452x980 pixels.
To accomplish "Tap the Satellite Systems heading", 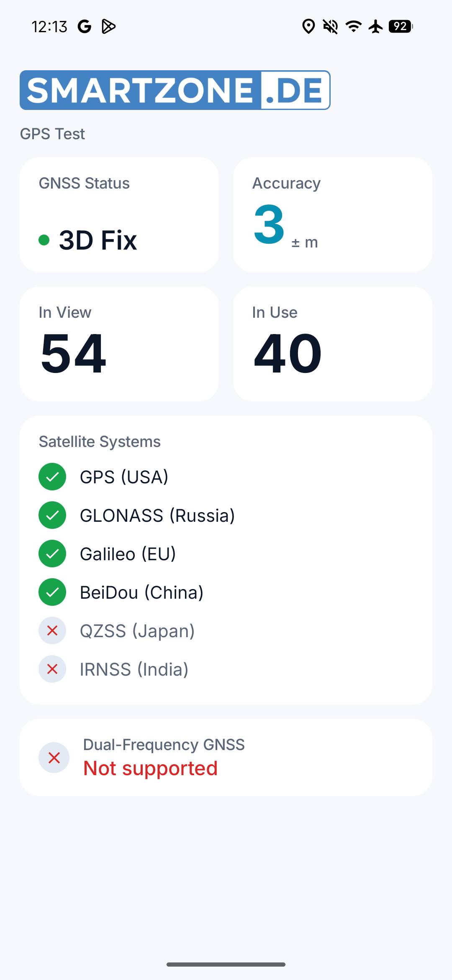I will [100, 442].
